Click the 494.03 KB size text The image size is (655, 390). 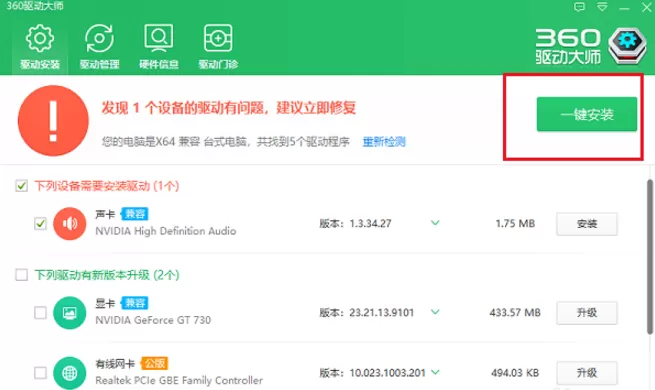515,373
